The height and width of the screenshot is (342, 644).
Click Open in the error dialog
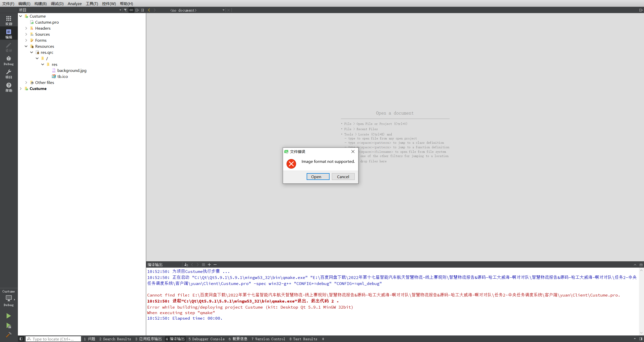point(318,177)
